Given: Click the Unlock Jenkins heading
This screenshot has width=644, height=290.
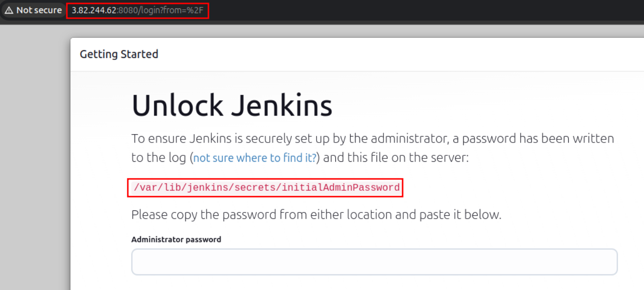Looking at the screenshot, I should pyautogui.click(x=232, y=106).
